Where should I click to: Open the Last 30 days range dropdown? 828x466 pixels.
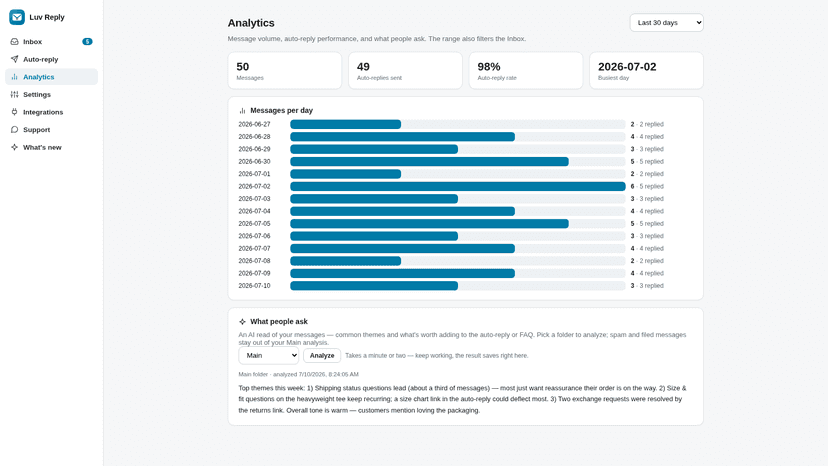coord(666,23)
